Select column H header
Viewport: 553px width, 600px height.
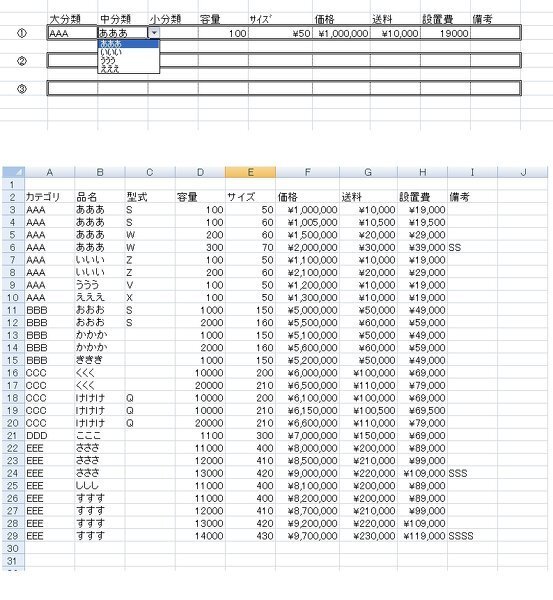click(422, 173)
